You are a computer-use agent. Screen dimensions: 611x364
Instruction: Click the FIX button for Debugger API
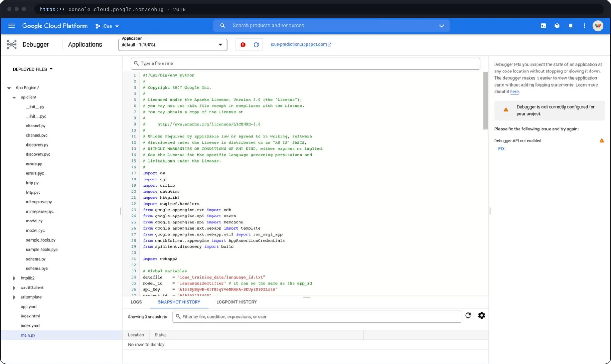(501, 149)
